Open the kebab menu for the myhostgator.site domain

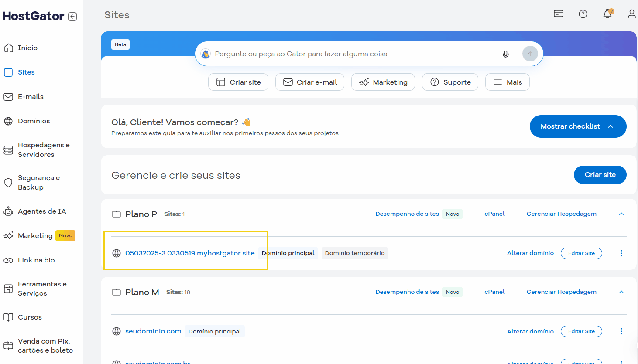pos(621,253)
